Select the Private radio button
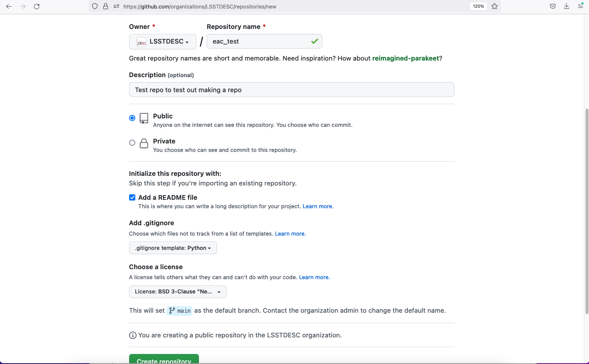This screenshot has height=364, width=589. click(x=132, y=143)
